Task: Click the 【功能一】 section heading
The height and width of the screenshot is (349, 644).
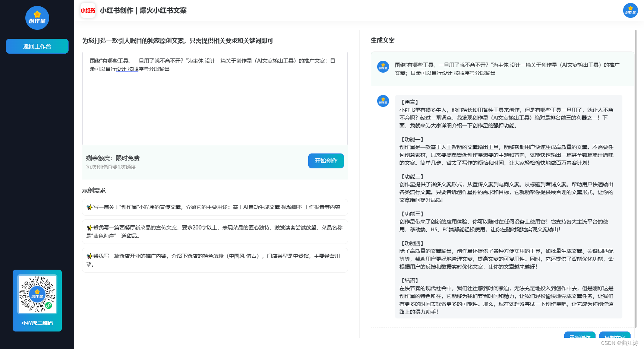Action: 412,139
